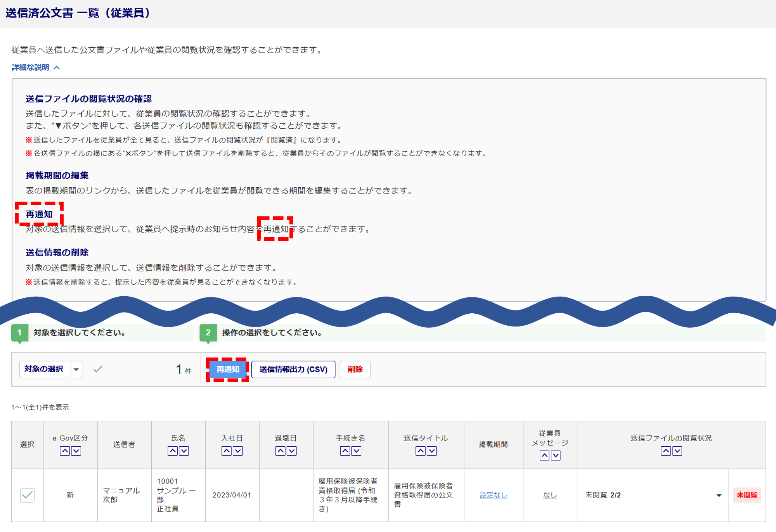Uncheck the row selection checkbox for サンプル 一郎

pos(27,495)
